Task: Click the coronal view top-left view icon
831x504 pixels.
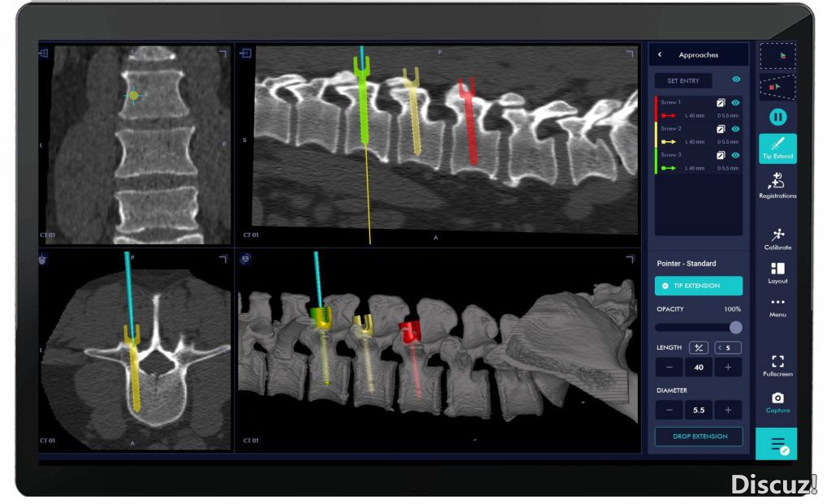Action: (44, 53)
